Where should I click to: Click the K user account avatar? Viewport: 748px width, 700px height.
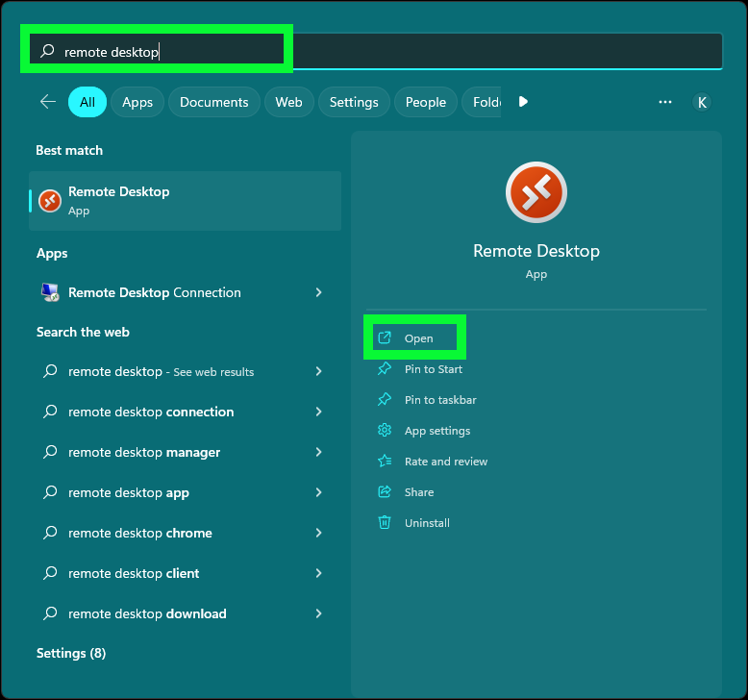coord(702,102)
